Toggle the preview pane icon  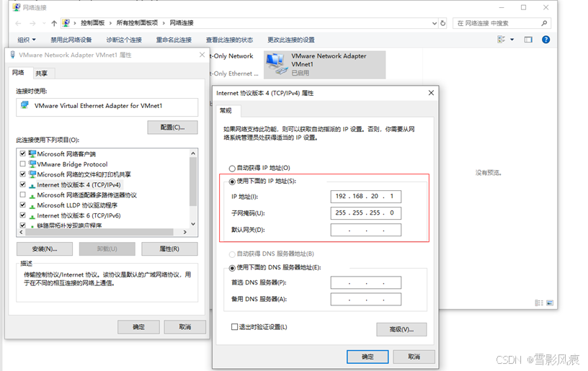[x=528, y=40]
